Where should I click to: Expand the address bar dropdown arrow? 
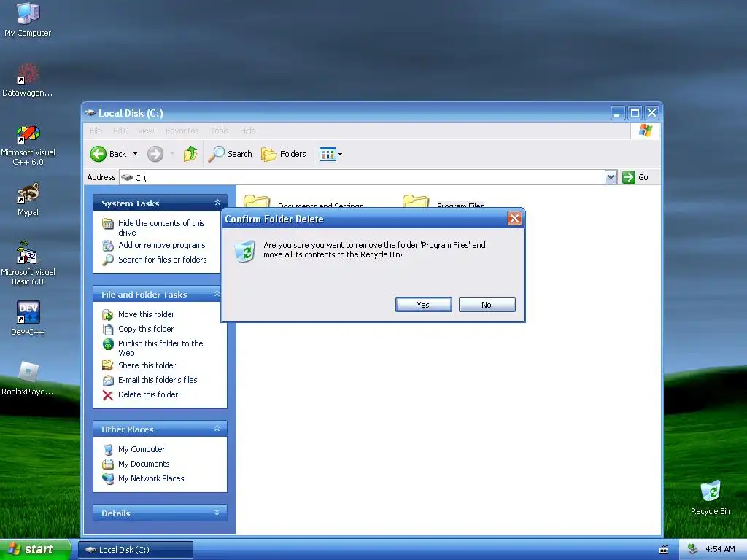pos(611,177)
